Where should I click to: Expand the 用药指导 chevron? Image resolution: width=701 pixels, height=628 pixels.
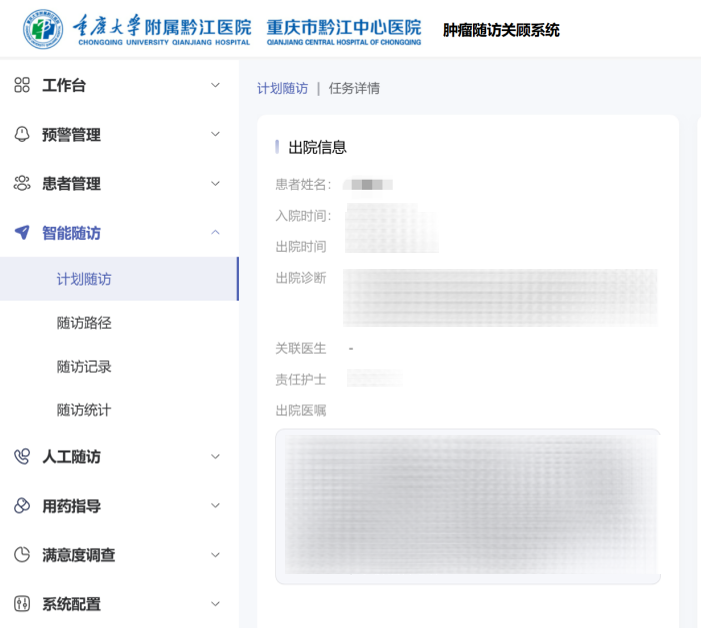coord(215,506)
